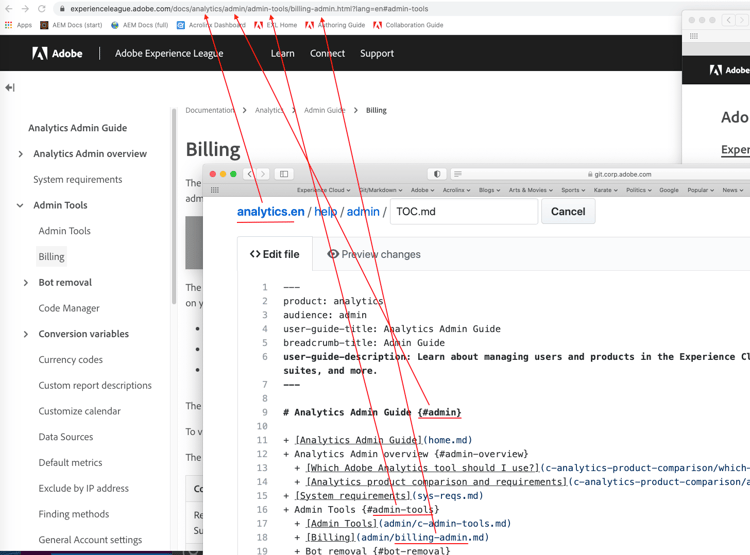
Task: Click the admin folder path link
Action: [363, 211]
